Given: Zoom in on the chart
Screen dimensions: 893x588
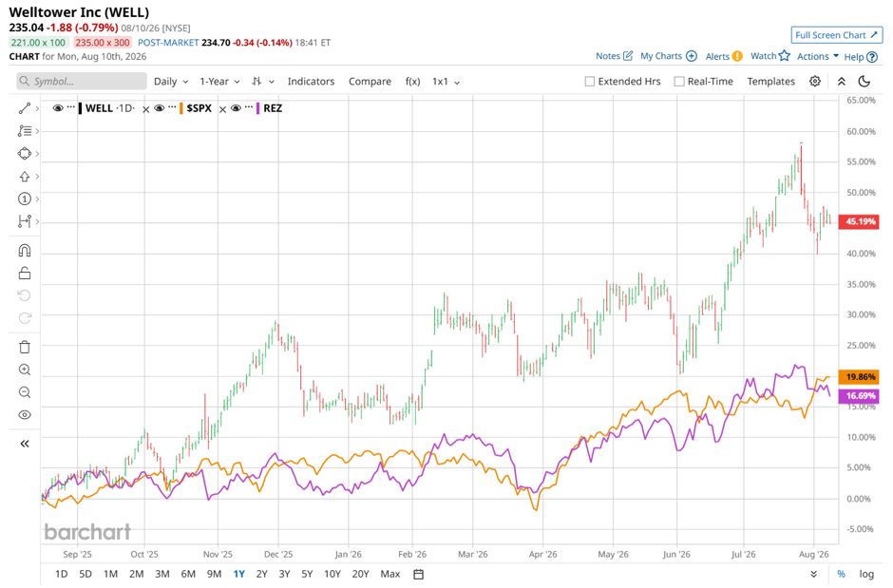Looking at the screenshot, I should tap(25, 370).
